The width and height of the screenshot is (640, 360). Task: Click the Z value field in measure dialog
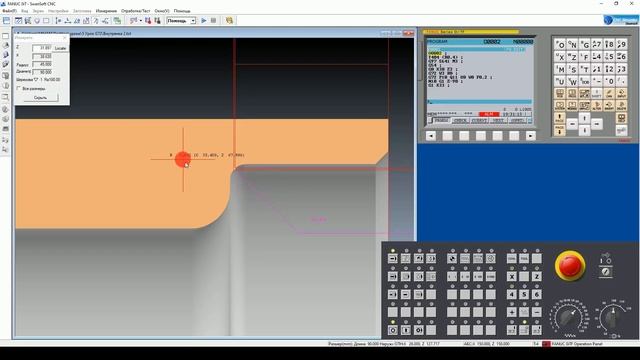[42, 48]
